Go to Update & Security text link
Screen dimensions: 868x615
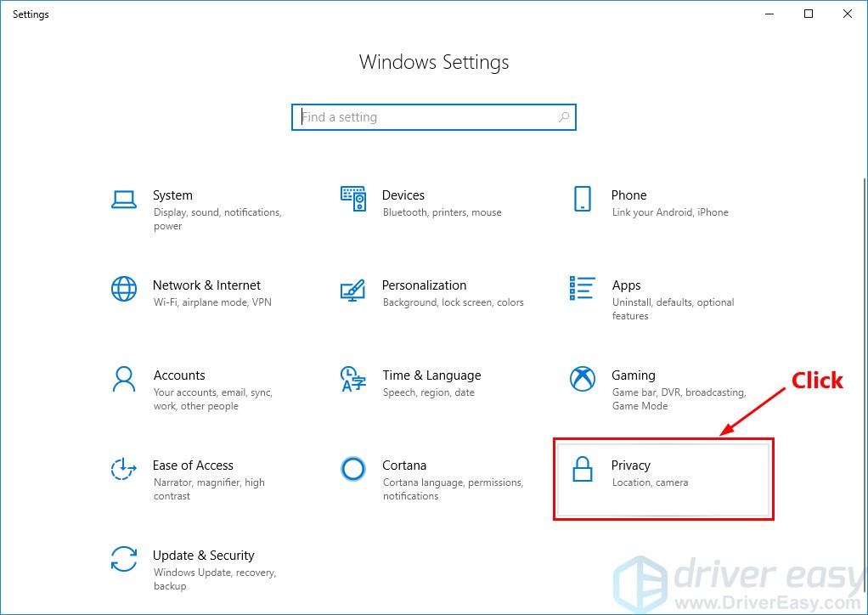click(x=203, y=556)
